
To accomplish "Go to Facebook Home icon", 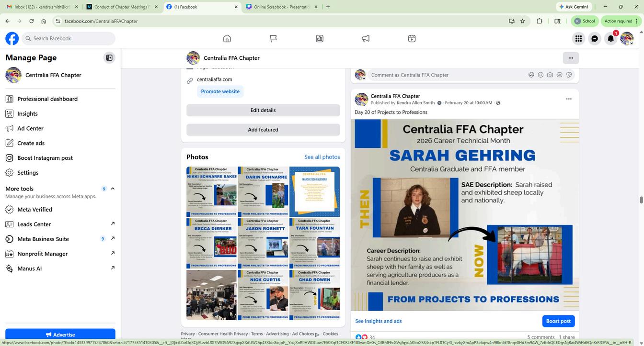I will pos(227,39).
